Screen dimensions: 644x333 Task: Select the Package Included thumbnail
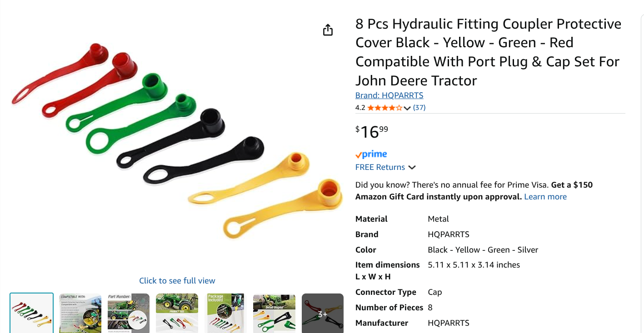225,313
